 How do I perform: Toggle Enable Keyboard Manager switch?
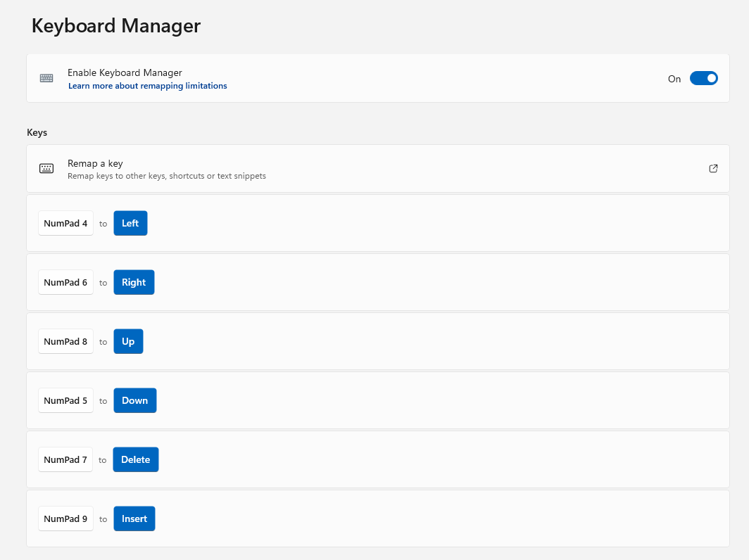click(x=704, y=78)
